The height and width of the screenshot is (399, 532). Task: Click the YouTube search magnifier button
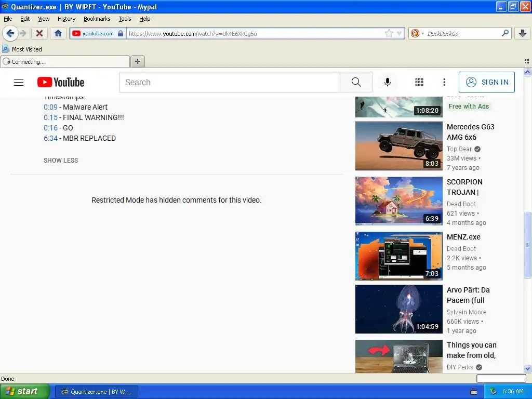pos(356,82)
